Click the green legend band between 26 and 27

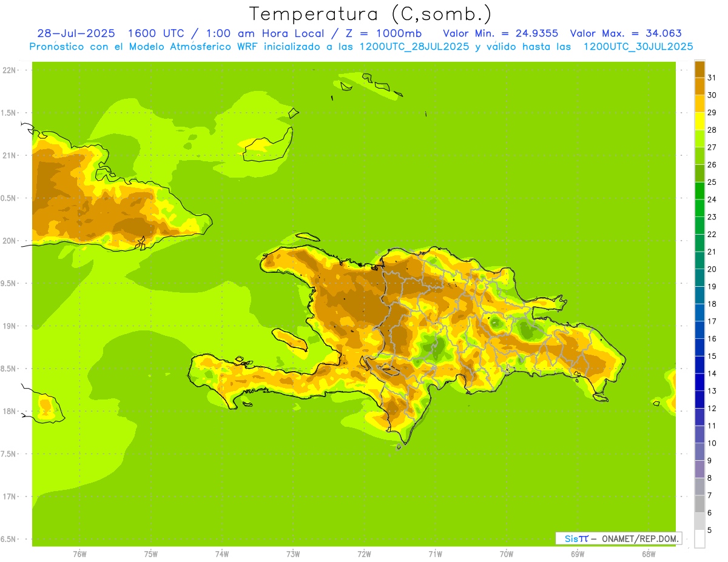pos(699,156)
